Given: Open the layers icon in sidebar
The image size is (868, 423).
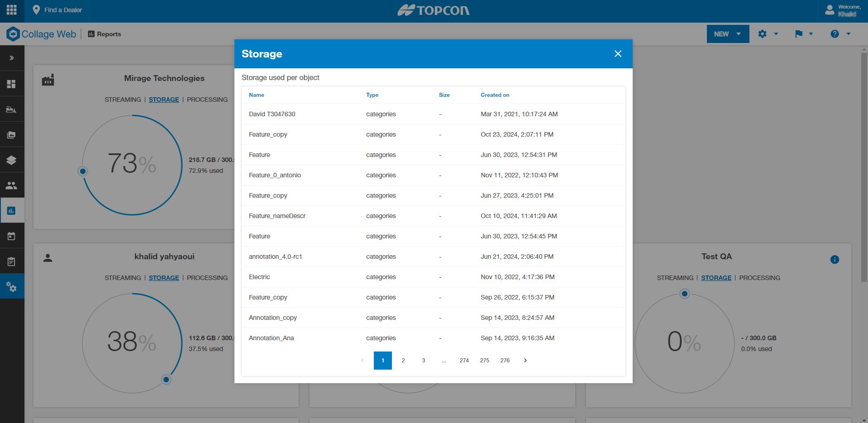Looking at the screenshot, I should click(x=12, y=160).
